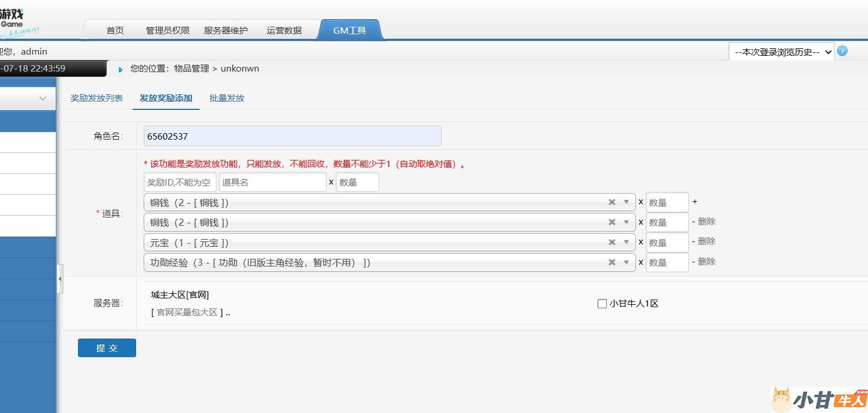The image size is (868, 413).
Task: Click the blue help question mark icon
Action: 842,51
